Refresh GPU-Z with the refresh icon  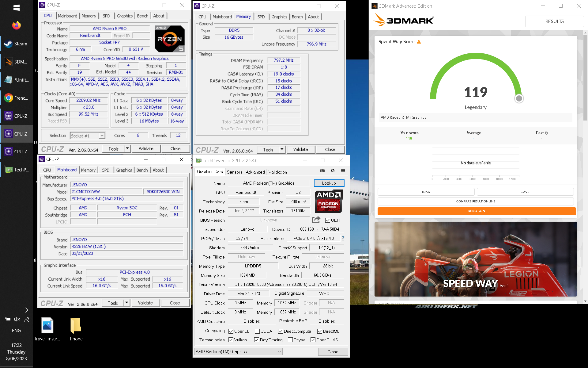click(x=333, y=171)
